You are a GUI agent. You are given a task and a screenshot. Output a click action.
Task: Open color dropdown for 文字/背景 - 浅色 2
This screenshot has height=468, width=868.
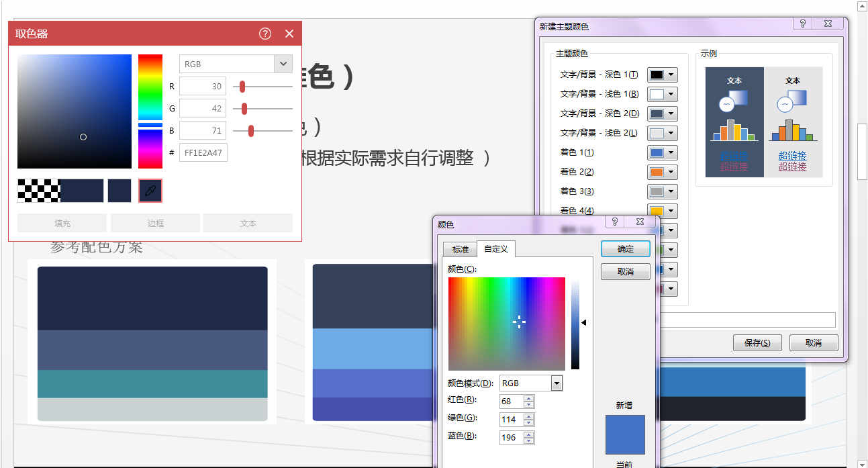(x=663, y=133)
